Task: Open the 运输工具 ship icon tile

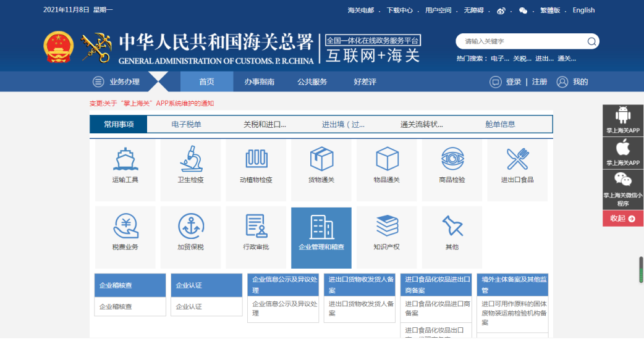Action: [x=125, y=159]
